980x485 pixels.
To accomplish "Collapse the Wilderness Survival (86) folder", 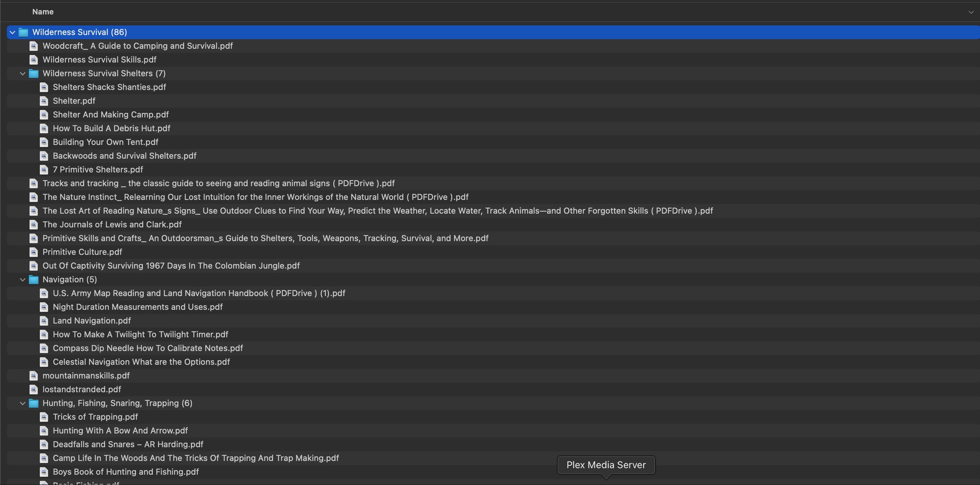I will coord(13,32).
